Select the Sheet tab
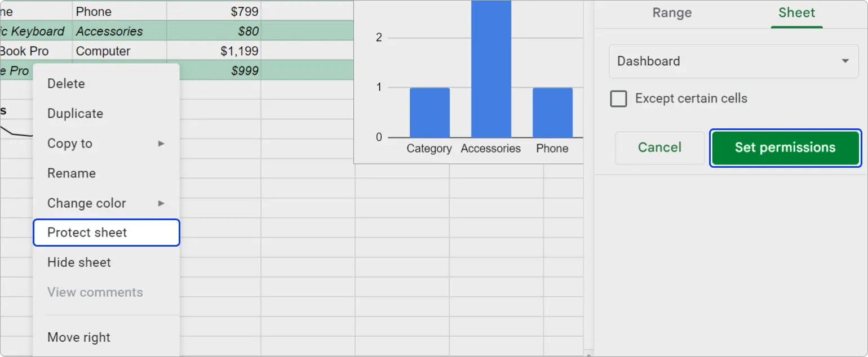This screenshot has width=868, height=357. click(796, 12)
